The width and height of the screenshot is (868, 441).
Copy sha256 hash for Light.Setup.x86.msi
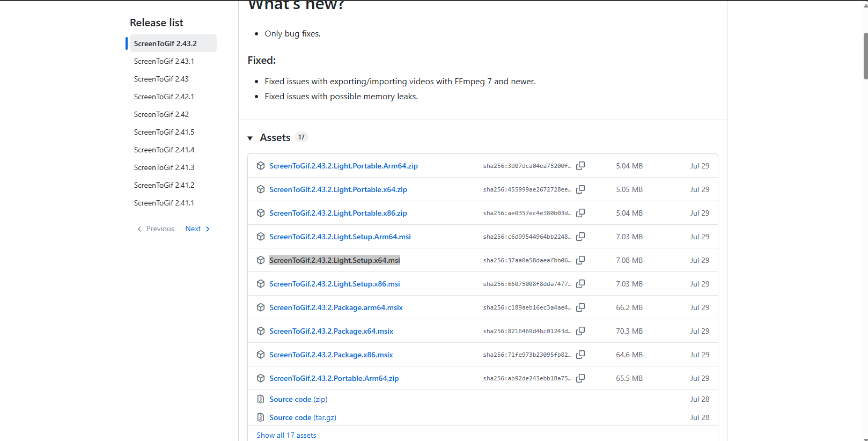580,284
